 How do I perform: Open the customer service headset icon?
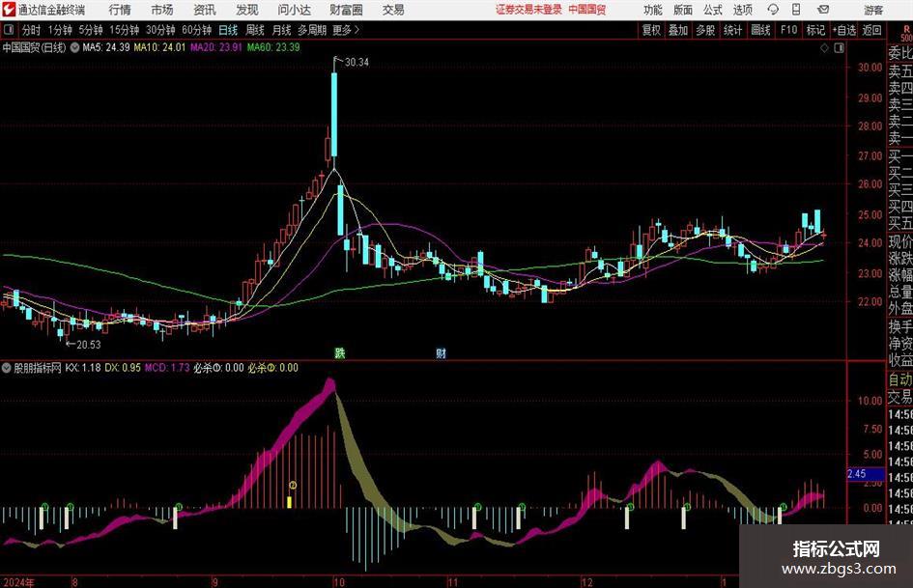click(x=773, y=10)
